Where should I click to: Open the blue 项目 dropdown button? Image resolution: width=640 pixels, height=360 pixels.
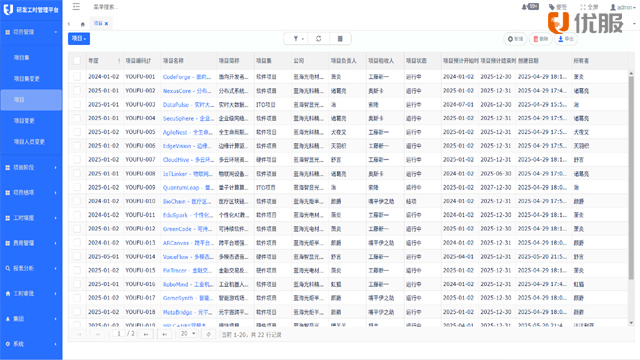pos(79,38)
